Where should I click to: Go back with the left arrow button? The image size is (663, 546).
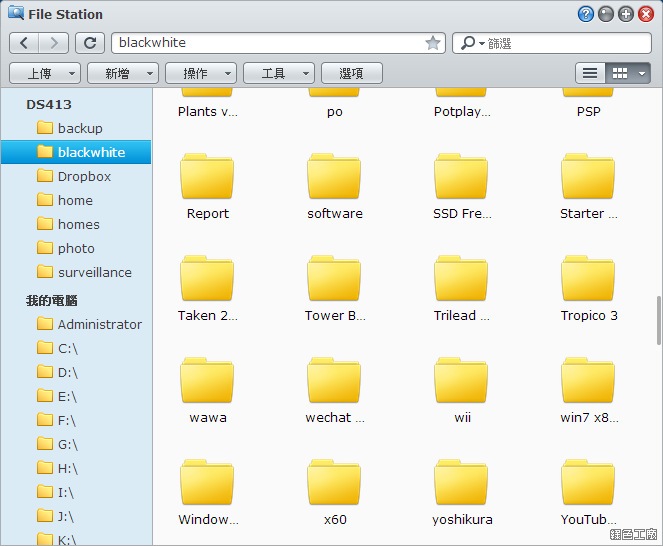pyautogui.click(x=24, y=43)
